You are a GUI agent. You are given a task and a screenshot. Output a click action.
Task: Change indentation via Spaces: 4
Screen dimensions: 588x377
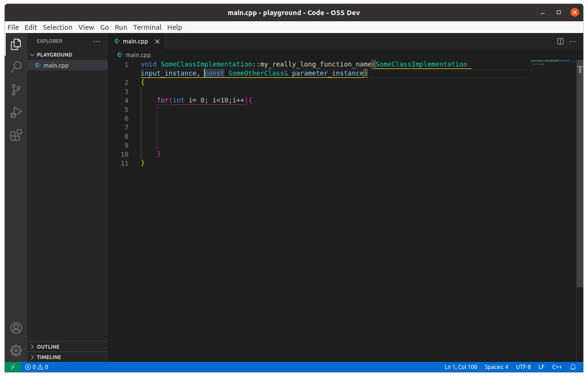pyautogui.click(x=496, y=367)
